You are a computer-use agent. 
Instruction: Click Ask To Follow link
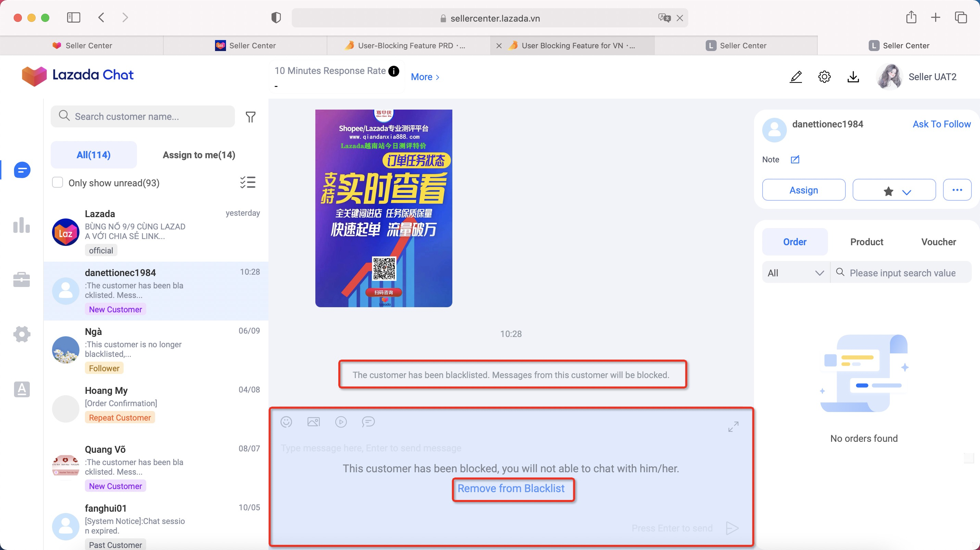click(x=942, y=124)
